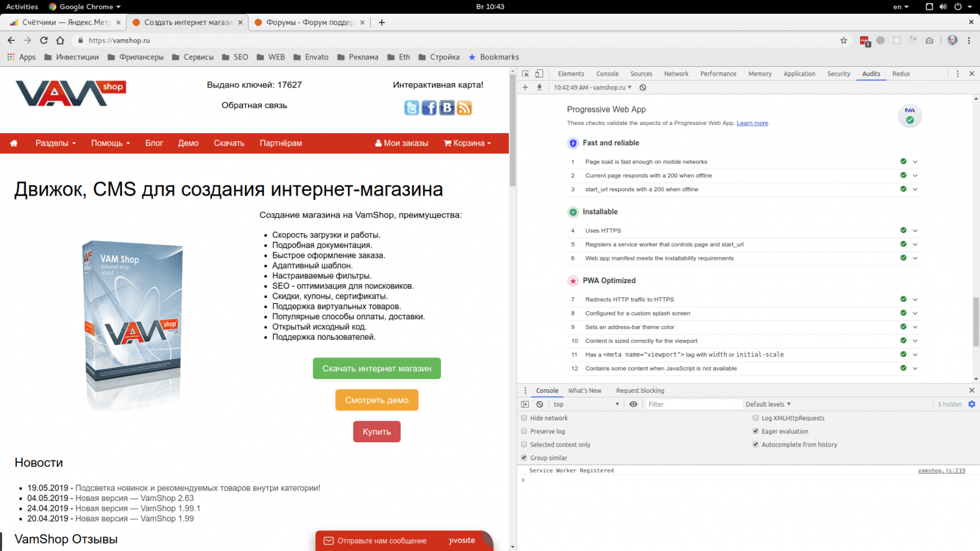
Task: Follow the Learn more link in audits
Action: coord(752,123)
